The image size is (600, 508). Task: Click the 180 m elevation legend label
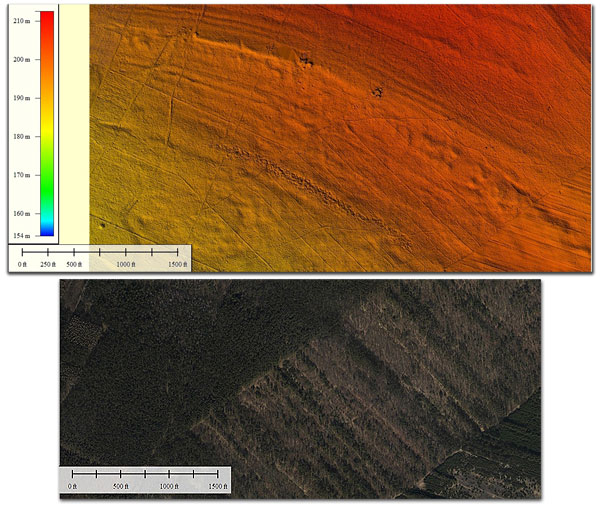[x=21, y=137]
